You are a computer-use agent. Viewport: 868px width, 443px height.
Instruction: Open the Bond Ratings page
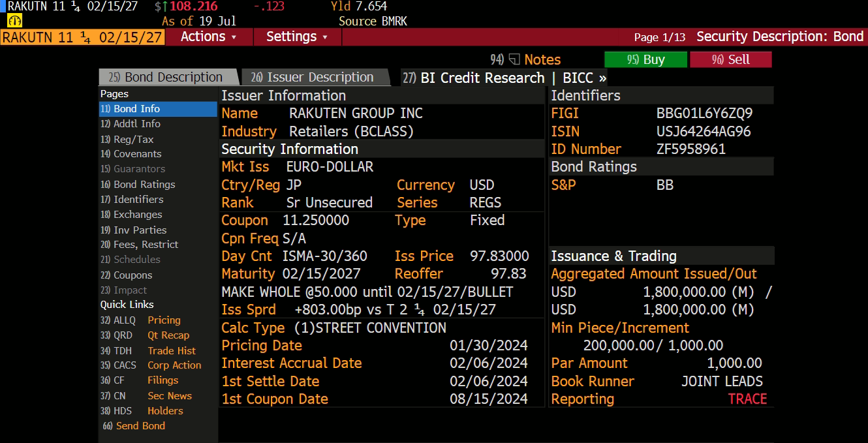coord(158,185)
